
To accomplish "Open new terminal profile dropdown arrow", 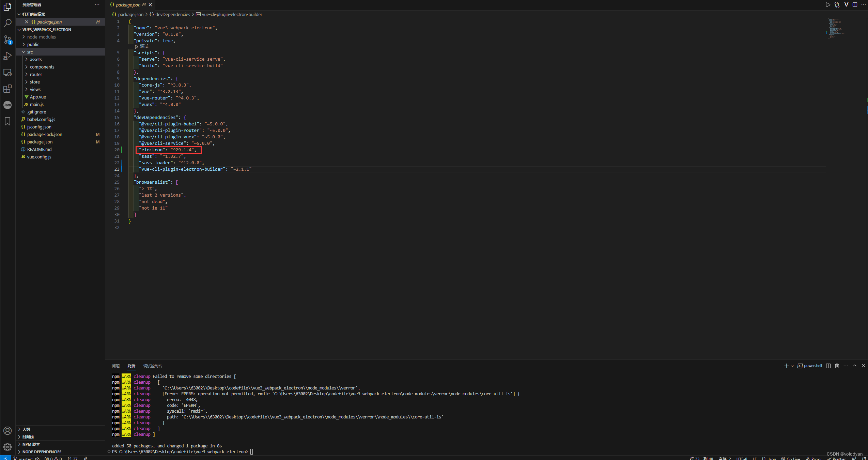I will [x=792, y=366].
